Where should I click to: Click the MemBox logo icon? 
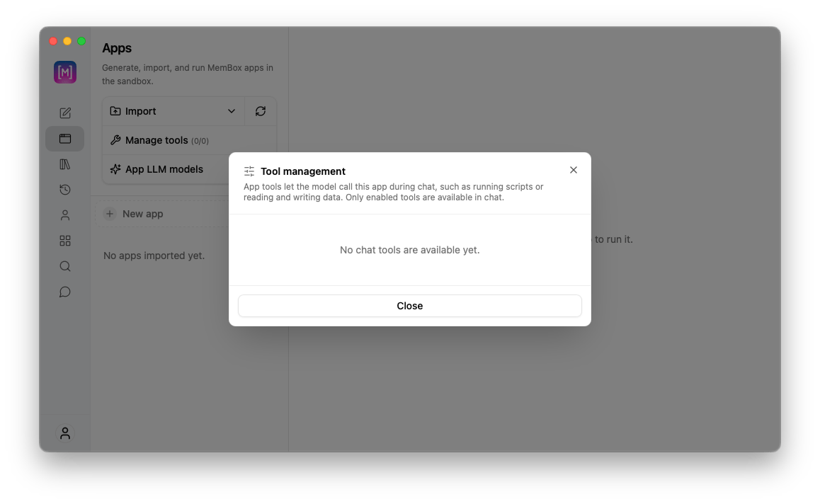coord(65,72)
